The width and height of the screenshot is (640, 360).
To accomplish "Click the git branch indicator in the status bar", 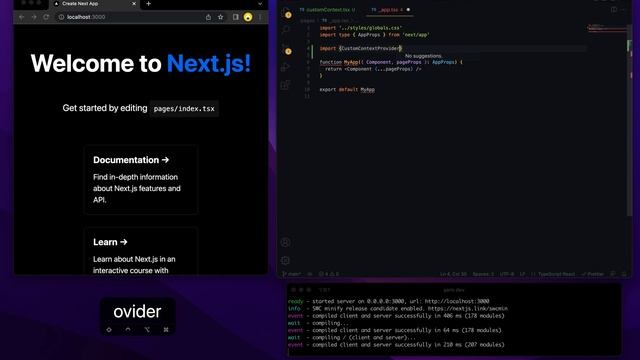I will [291, 274].
